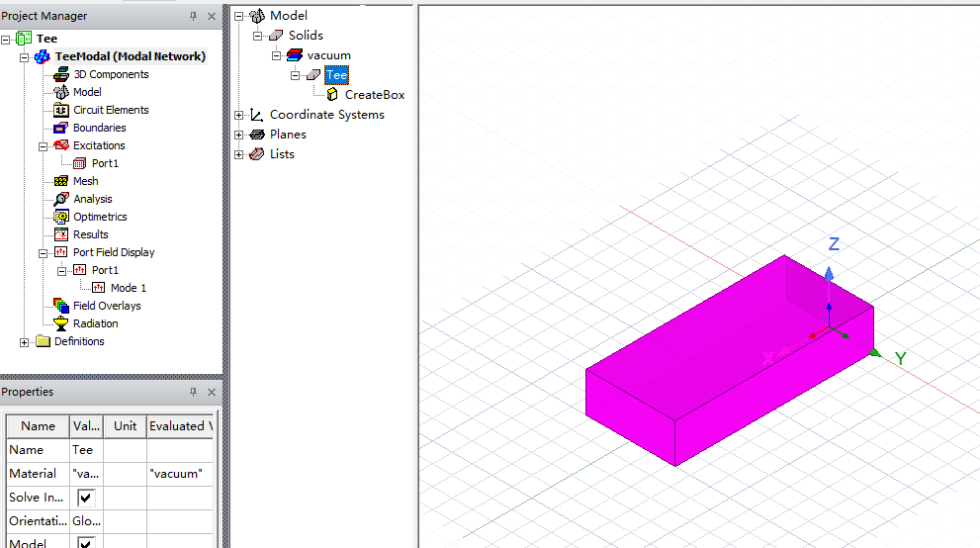
Task: Collapse the vacuum node
Action: point(276,56)
